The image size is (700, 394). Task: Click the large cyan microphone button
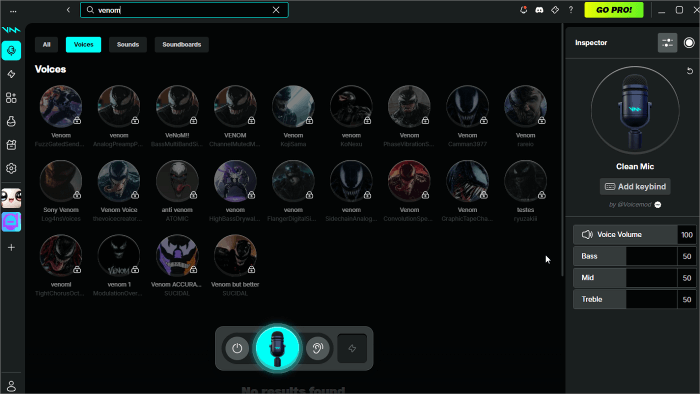tap(277, 348)
